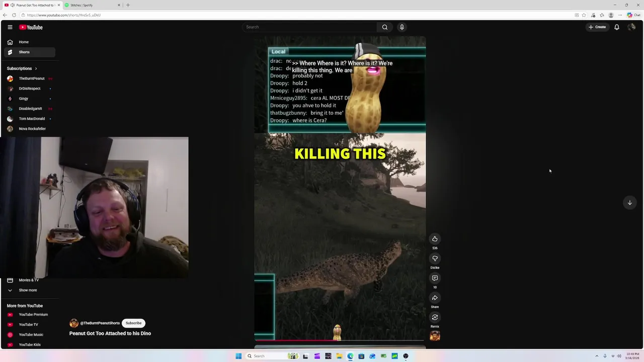Viewport: 644px width, 362px height.
Task: Open YouTube notifications bell
Action: (617, 27)
